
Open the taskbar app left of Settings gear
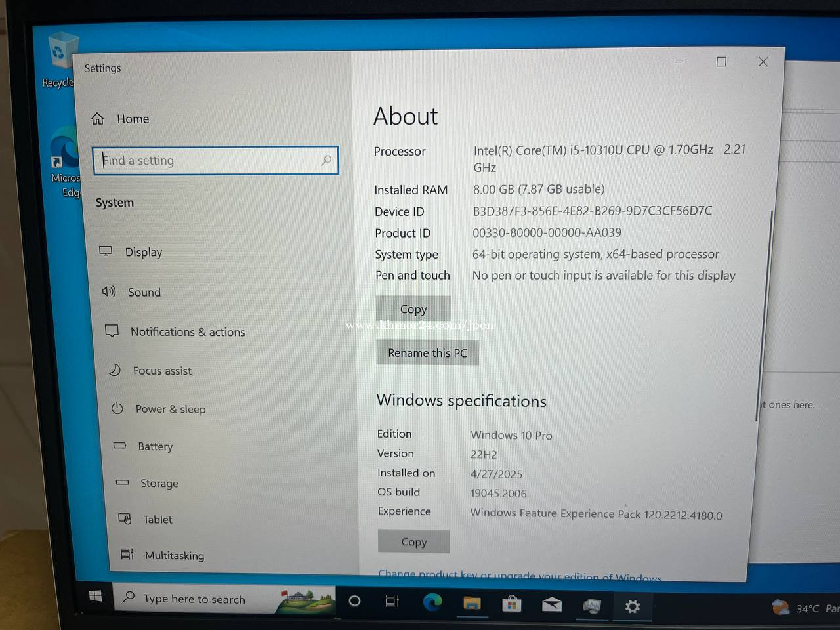pos(592,606)
